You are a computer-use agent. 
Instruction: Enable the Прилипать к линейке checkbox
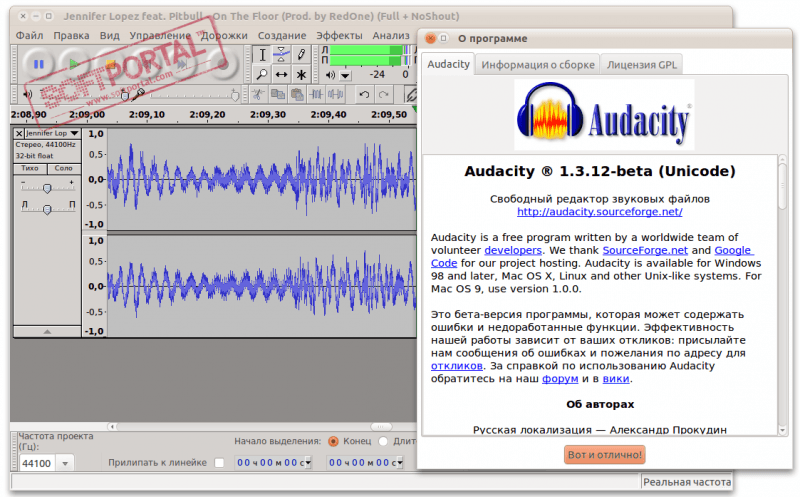[219, 463]
